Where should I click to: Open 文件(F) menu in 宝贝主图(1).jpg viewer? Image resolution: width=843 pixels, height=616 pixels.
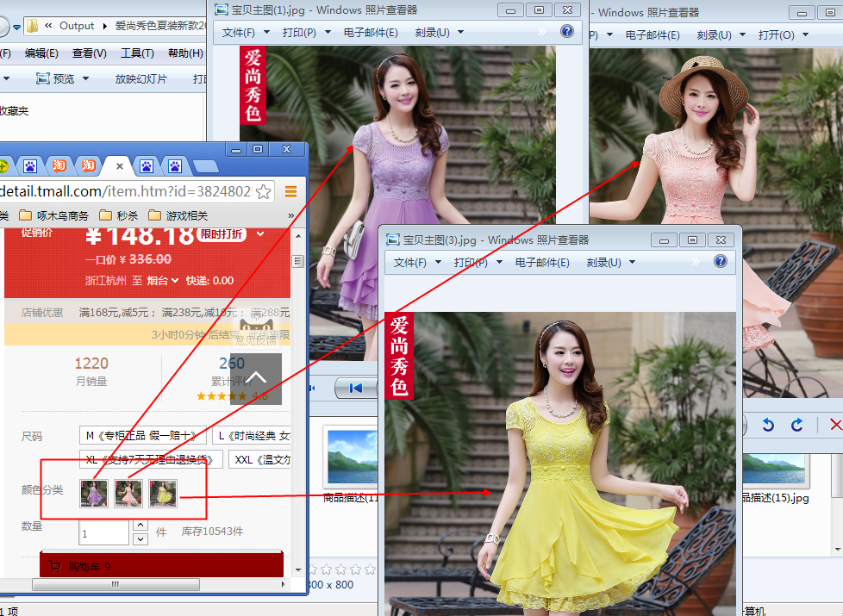(x=245, y=32)
